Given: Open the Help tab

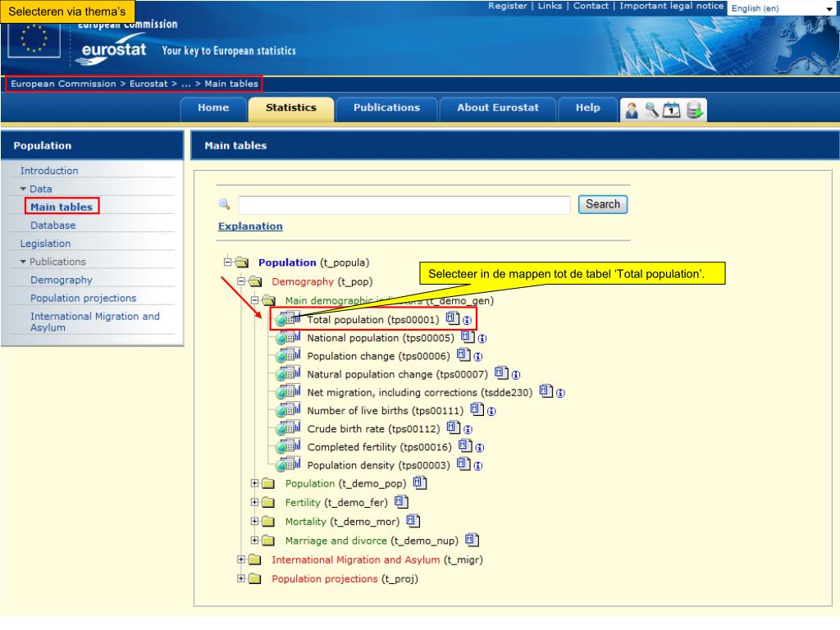Looking at the screenshot, I should [587, 107].
